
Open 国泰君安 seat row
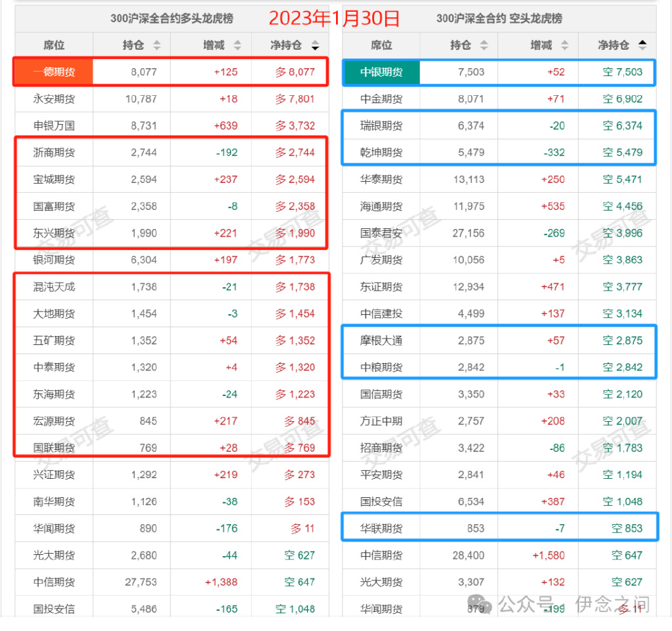click(499, 233)
